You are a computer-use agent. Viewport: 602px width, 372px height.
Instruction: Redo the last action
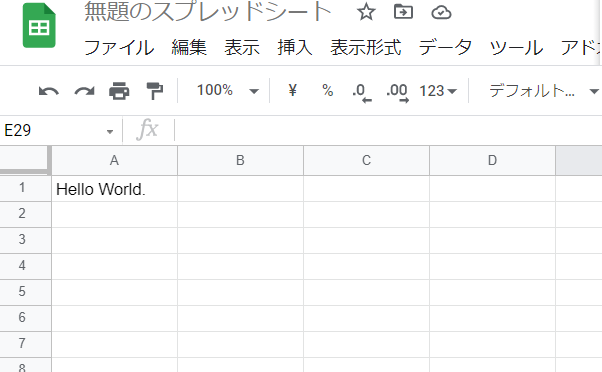84,91
